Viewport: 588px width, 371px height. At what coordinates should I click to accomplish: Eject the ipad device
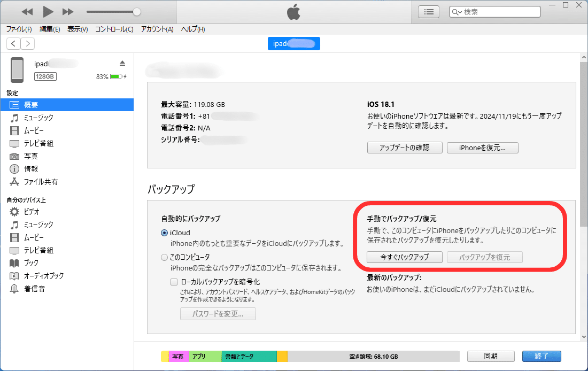tap(122, 63)
